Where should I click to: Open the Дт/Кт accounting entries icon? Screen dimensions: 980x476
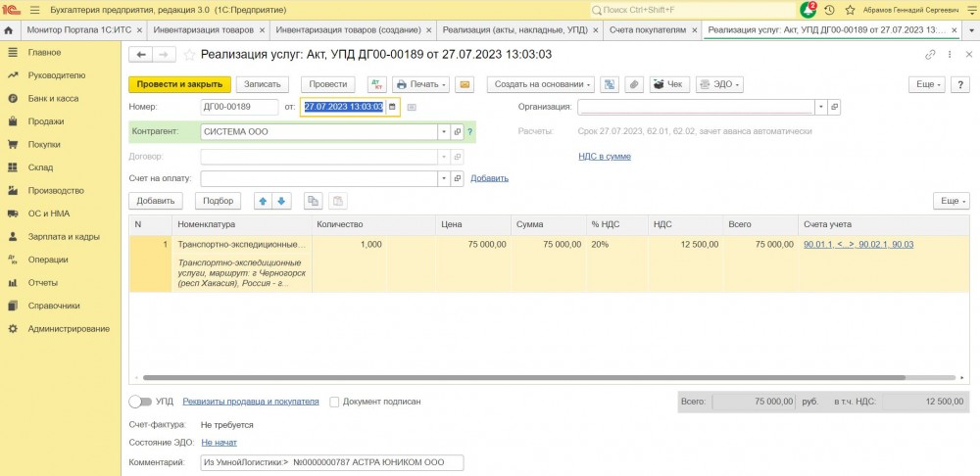coord(376,84)
